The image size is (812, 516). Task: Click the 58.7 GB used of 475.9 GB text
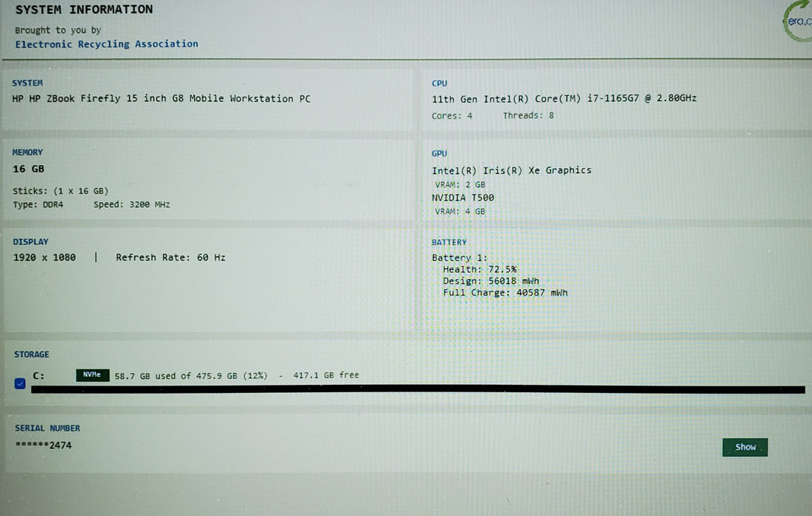(x=191, y=376)
